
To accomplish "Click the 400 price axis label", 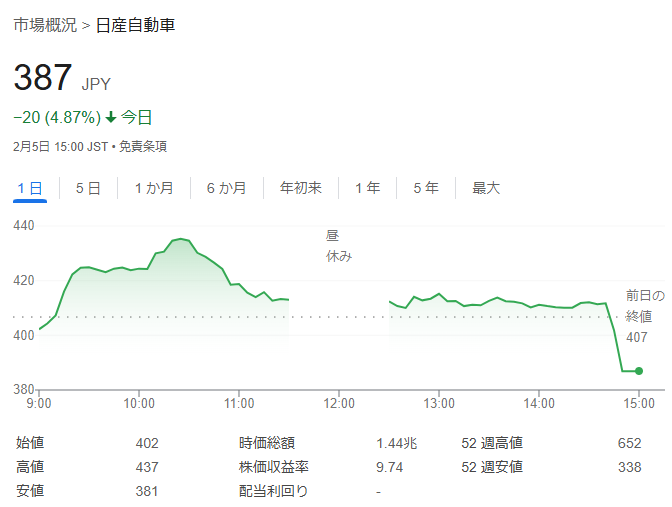I will 24,335.
